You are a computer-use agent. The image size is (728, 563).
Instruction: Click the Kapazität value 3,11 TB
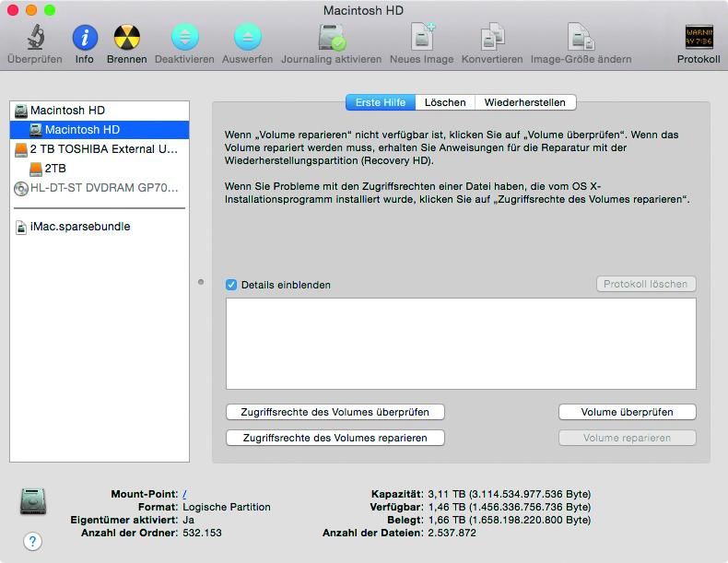(510, 494)
